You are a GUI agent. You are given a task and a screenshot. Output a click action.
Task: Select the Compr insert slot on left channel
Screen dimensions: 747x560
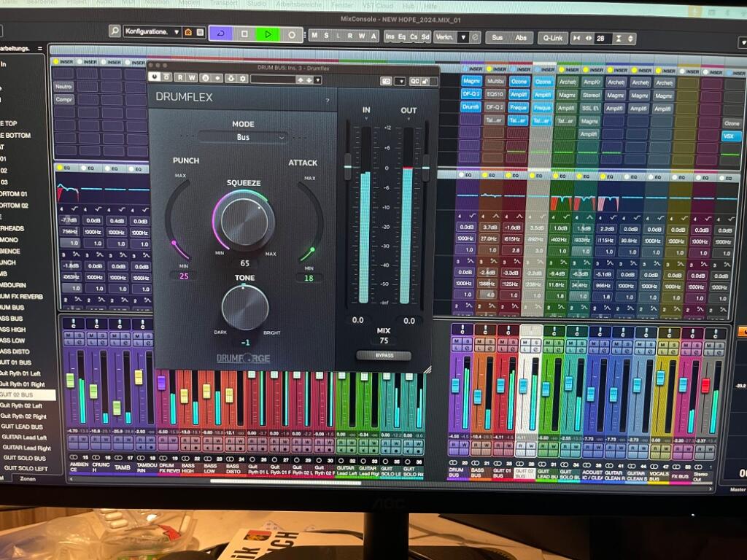64,99
